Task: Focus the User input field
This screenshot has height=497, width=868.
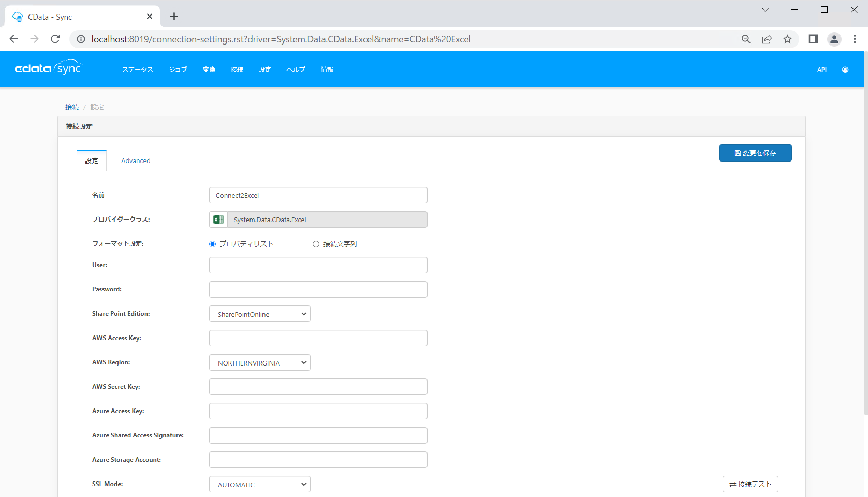Action: (318, 265)
